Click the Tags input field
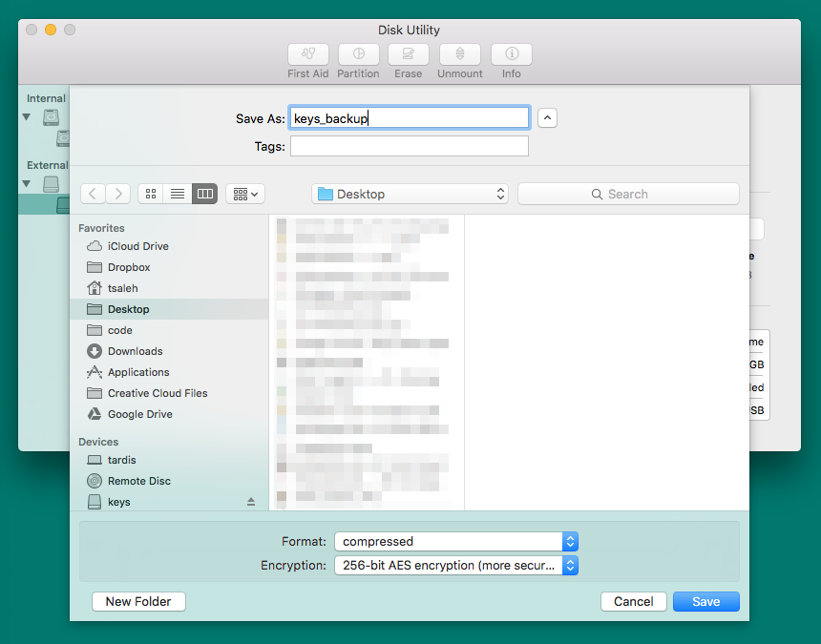Screen dimensions: 821x644 point(410,146)
